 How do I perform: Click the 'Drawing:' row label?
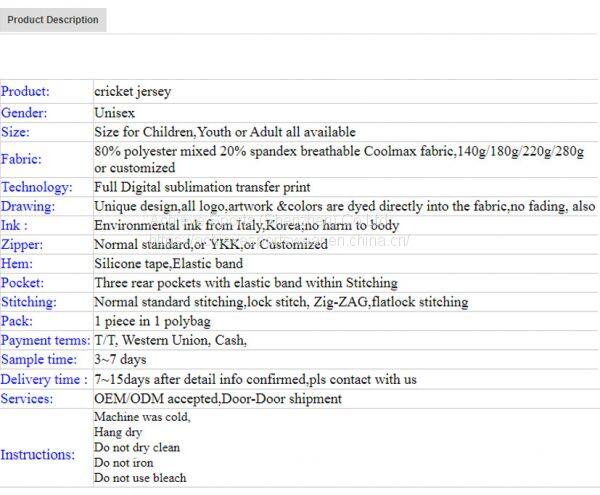tap(28, 206)
